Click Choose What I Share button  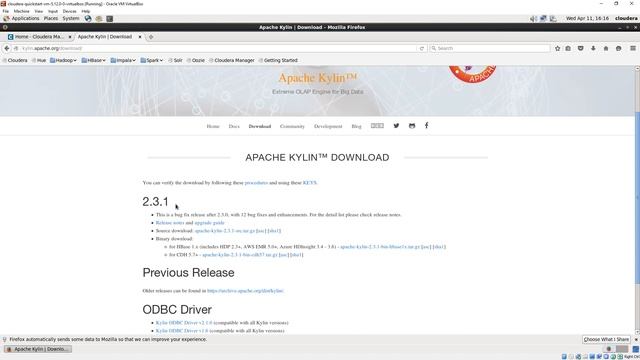606,340
